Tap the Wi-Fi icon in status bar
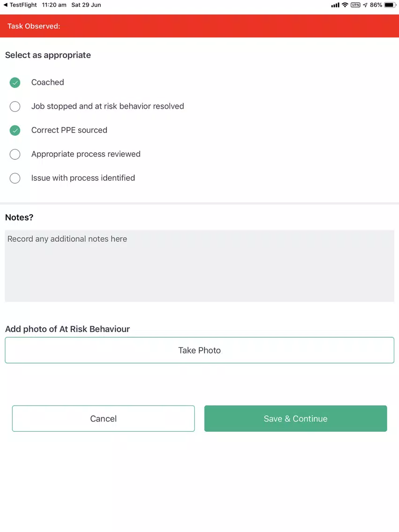399x532 pixels. [x=345, y=5]
